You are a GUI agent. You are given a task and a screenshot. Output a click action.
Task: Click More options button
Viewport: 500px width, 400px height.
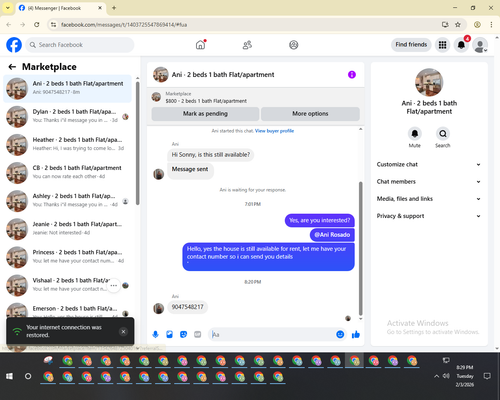(310, 114)
